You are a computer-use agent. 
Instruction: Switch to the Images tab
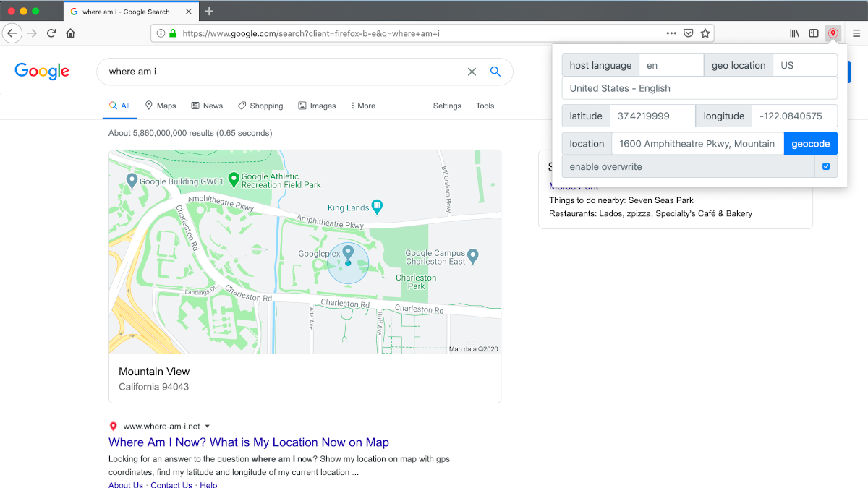[317, 106]
